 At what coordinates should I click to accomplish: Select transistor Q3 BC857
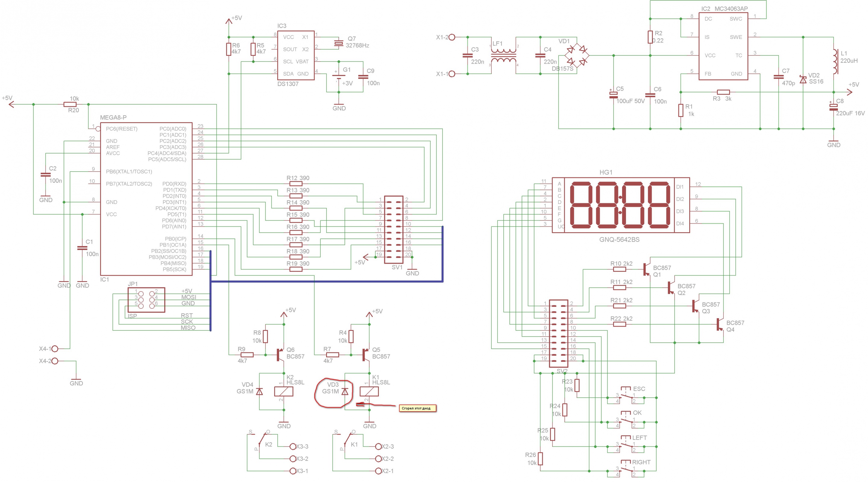click(696, 306)
